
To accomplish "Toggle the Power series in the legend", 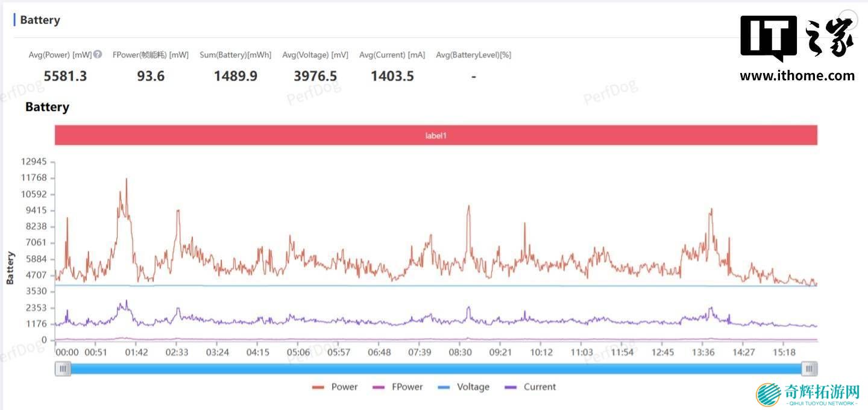I will [x=335, y=387].
